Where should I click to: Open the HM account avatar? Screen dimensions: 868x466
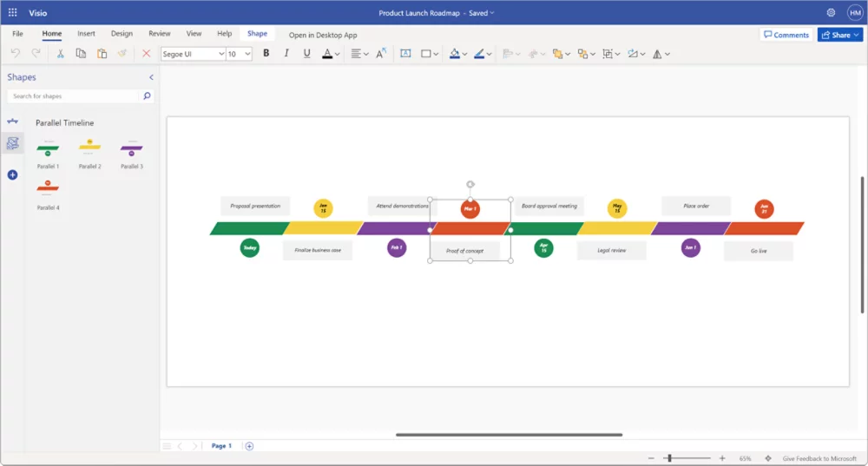coord(855,12)
